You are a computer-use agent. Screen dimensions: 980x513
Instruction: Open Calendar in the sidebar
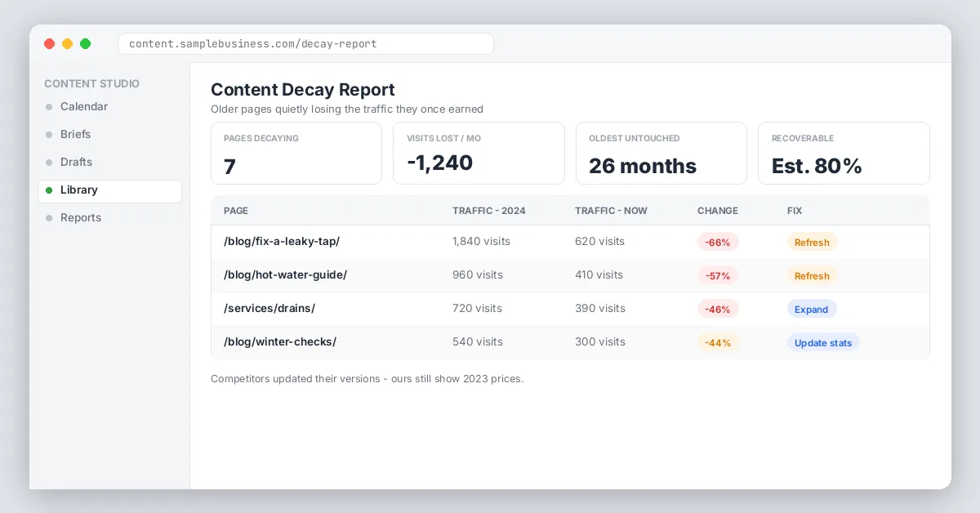coord(109,106)
